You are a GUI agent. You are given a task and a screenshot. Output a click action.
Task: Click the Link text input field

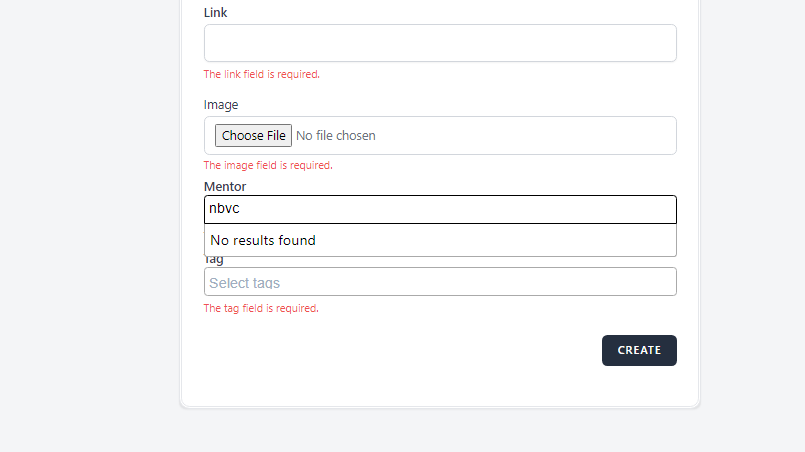440,43
